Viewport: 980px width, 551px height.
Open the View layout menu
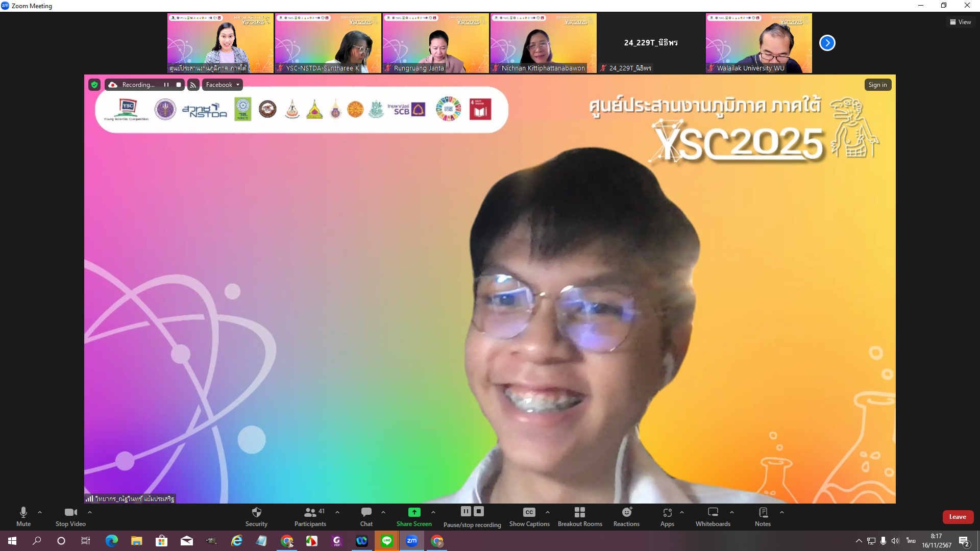pyautogui.click(x=960, y=22)
